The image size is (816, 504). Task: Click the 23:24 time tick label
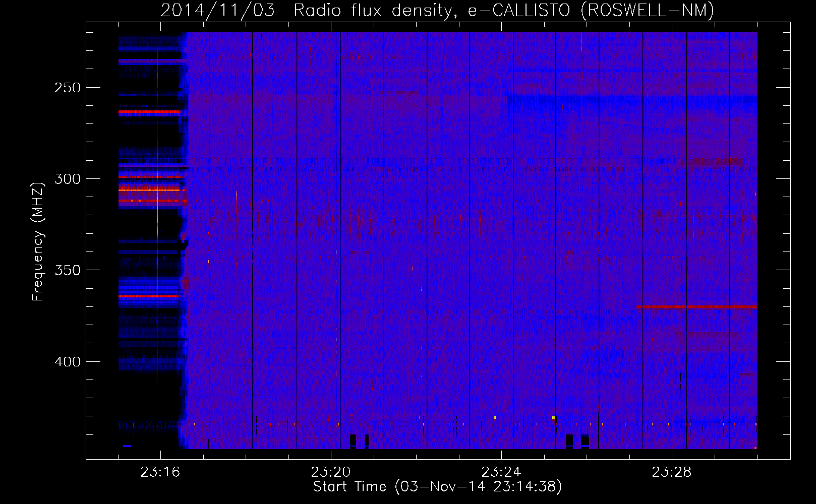coord(501,472)
